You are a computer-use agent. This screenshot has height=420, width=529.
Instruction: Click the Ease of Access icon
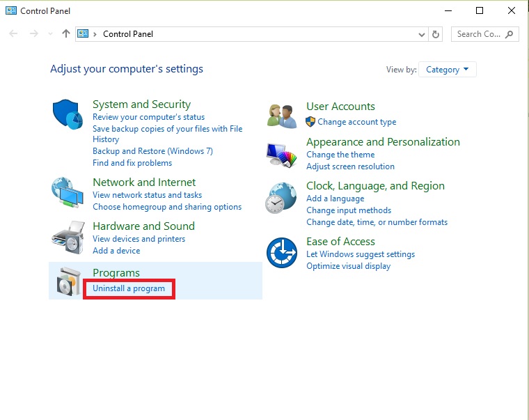[x=282, y=253]
